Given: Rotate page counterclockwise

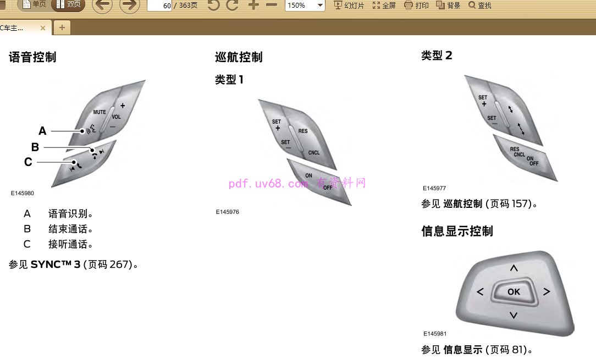Looking at the screenshot, I should pyautogui.click(x=213, y=5).
